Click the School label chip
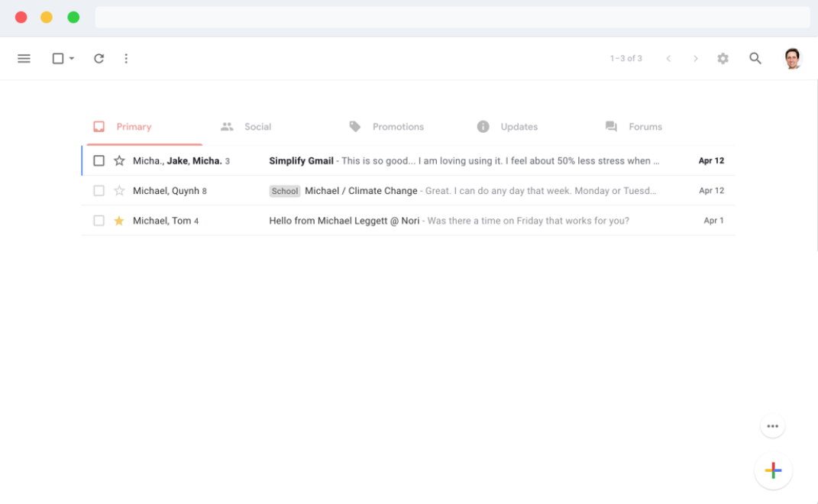818x504 pixels. (285, 191)
